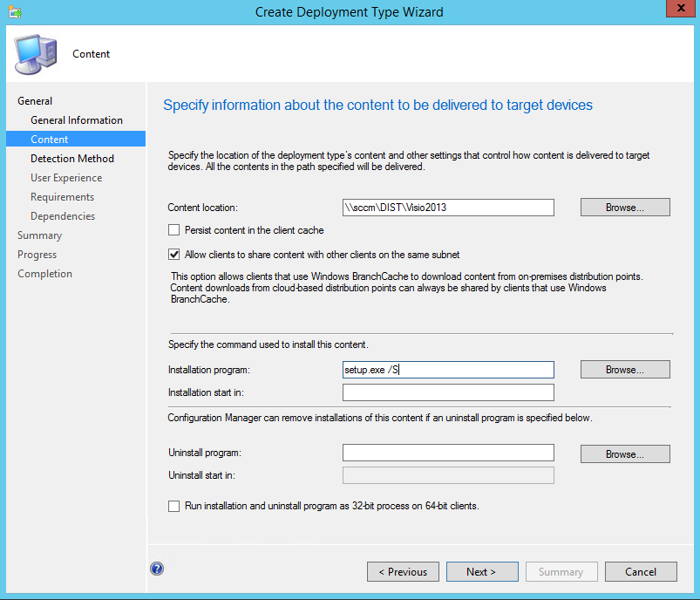Enable Persist content in the client cache

click(174, 230)
